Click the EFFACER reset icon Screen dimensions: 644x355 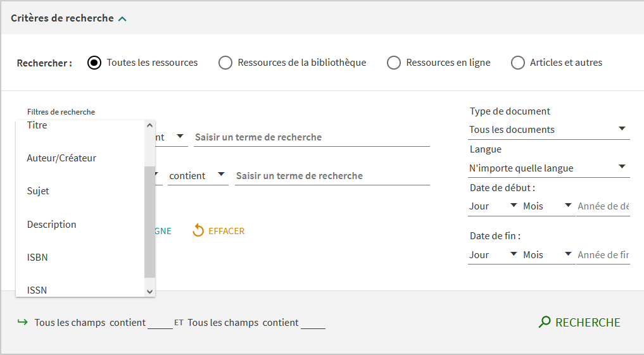pyautogui.click(x=198, y=230)
